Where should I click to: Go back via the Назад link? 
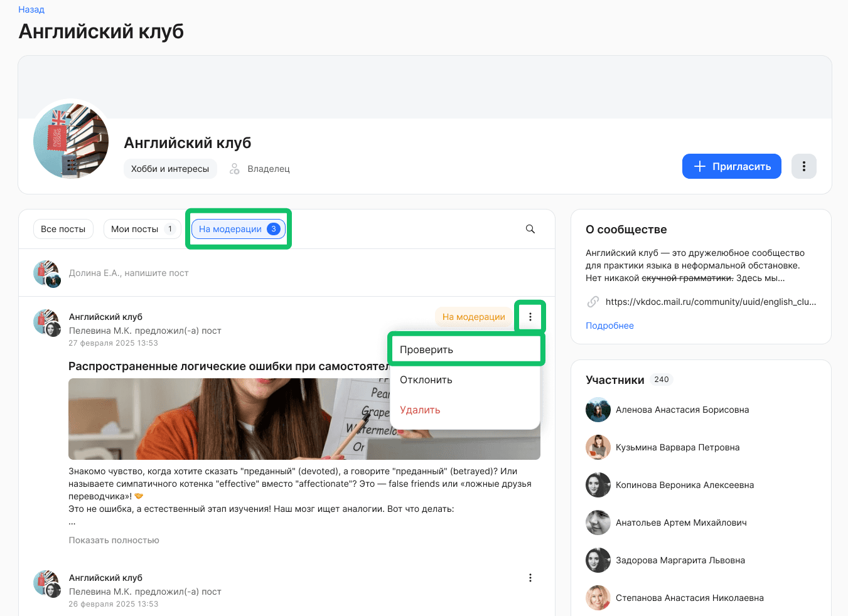pyautogui.click(x=31, y=9)
